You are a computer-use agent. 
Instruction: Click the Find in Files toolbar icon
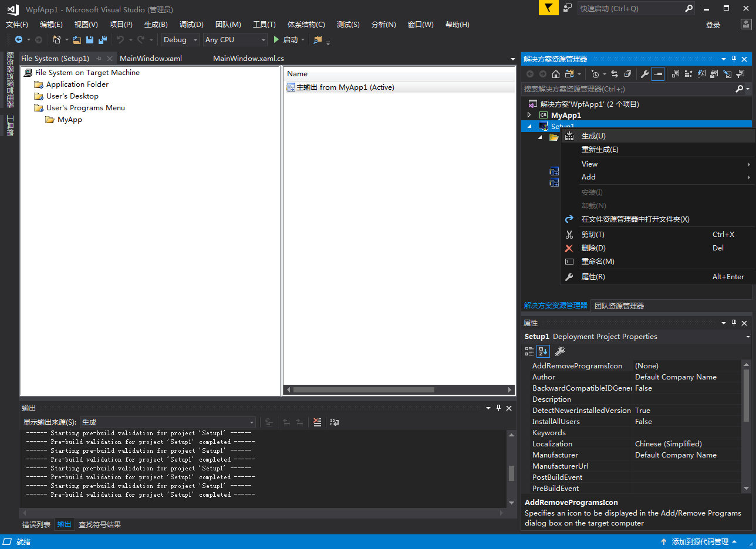318,40
